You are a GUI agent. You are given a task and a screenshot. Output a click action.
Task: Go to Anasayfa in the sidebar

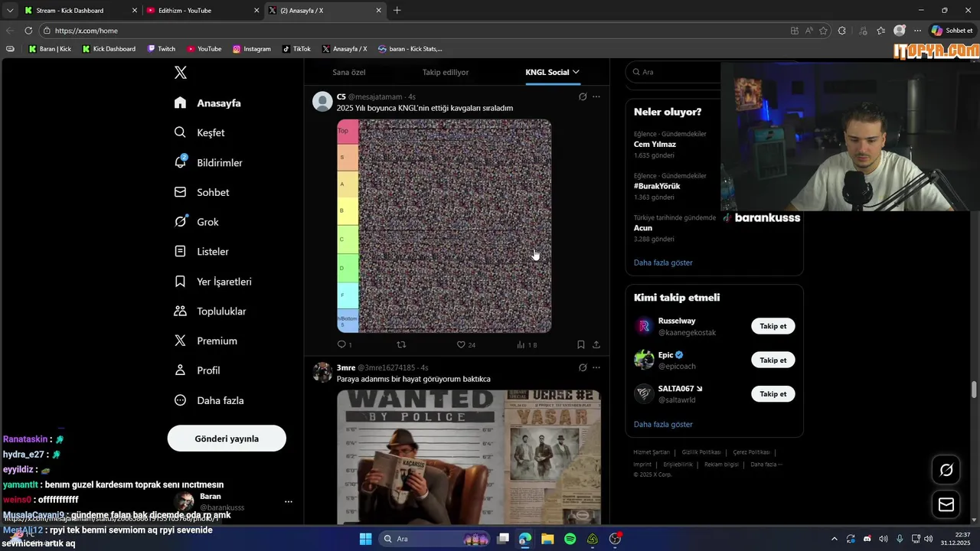point(207,103)
